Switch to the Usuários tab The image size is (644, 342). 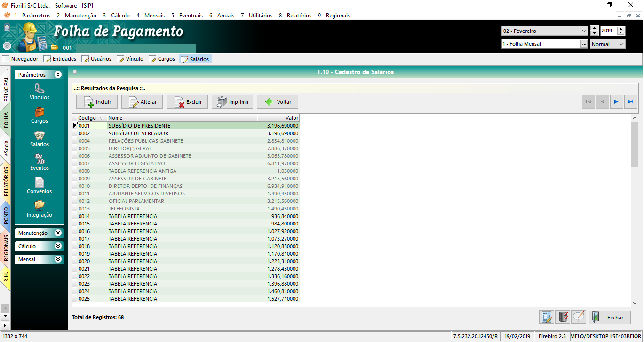[96, 59]
